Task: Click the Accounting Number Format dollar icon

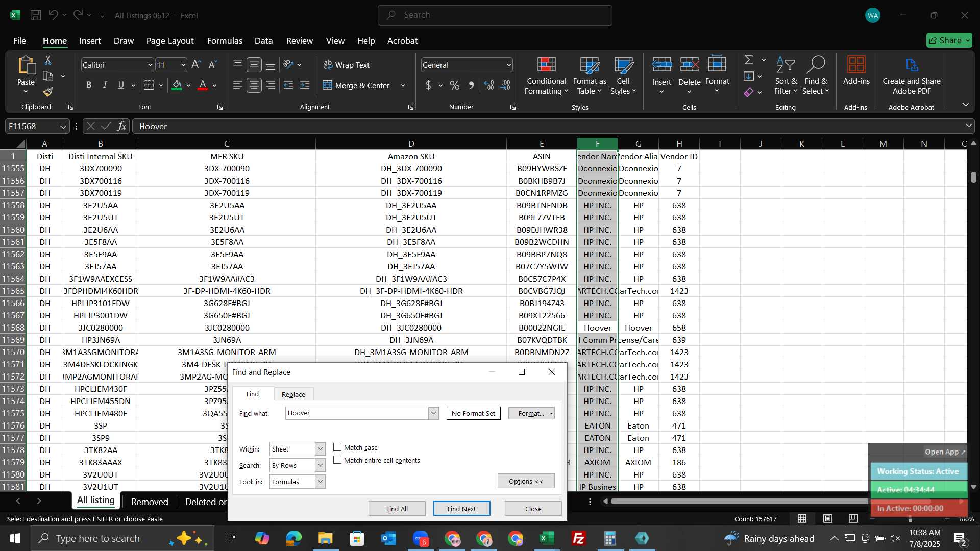Action: click(x=428, y=85)
